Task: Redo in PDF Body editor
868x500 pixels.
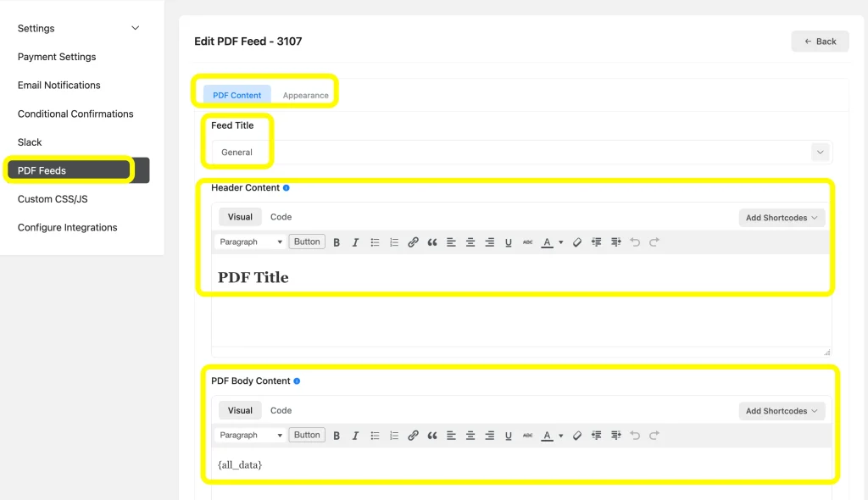Action: click(654, 436)
